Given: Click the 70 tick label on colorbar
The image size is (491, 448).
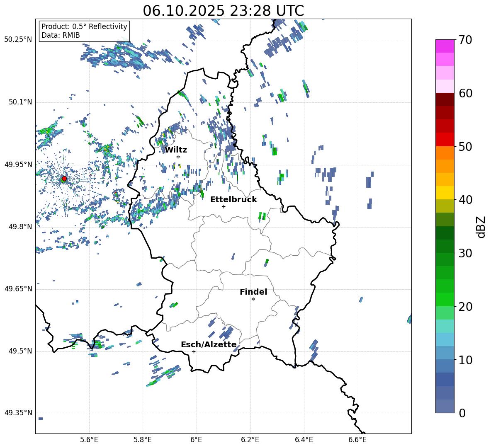Looking at the screenshot, I should point(466,40).
